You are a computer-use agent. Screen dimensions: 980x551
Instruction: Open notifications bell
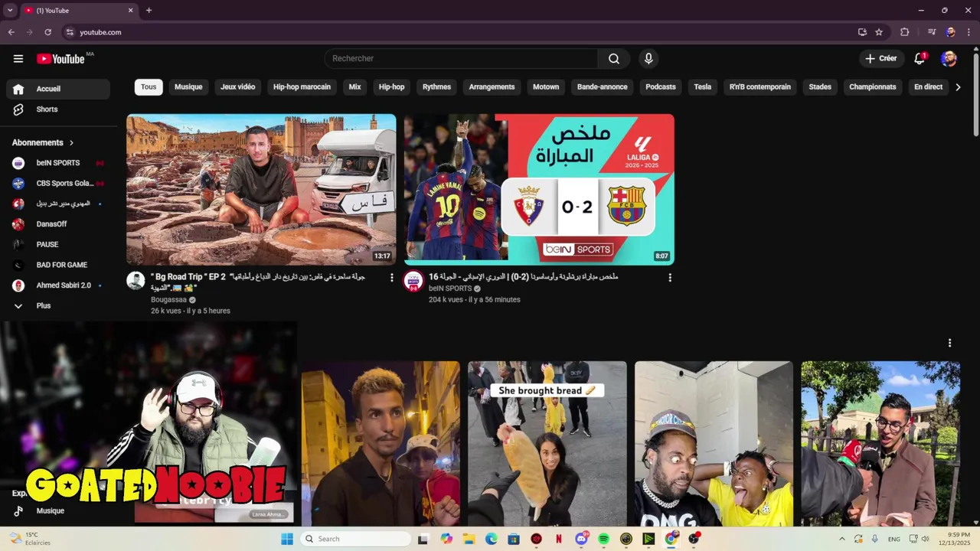[920, 59]
